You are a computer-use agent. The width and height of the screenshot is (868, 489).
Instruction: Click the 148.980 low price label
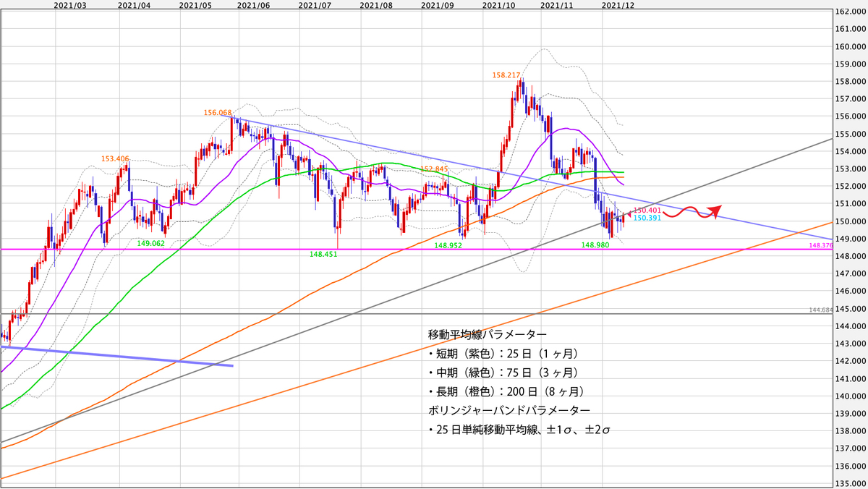pos(596,245)
